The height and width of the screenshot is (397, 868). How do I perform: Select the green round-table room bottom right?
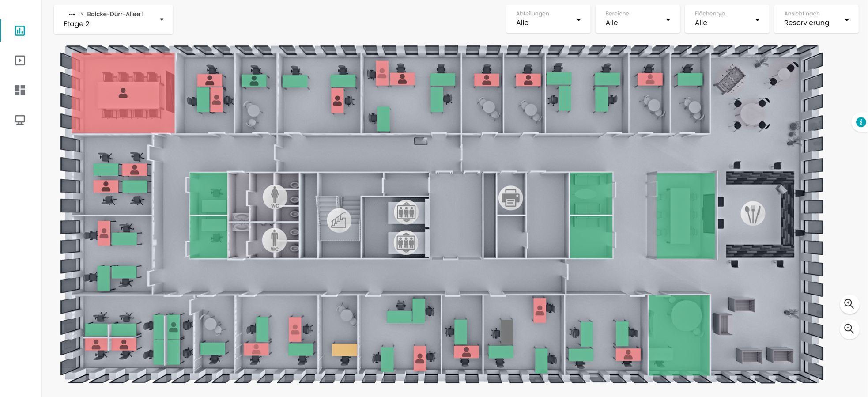[x=679, y=336]
